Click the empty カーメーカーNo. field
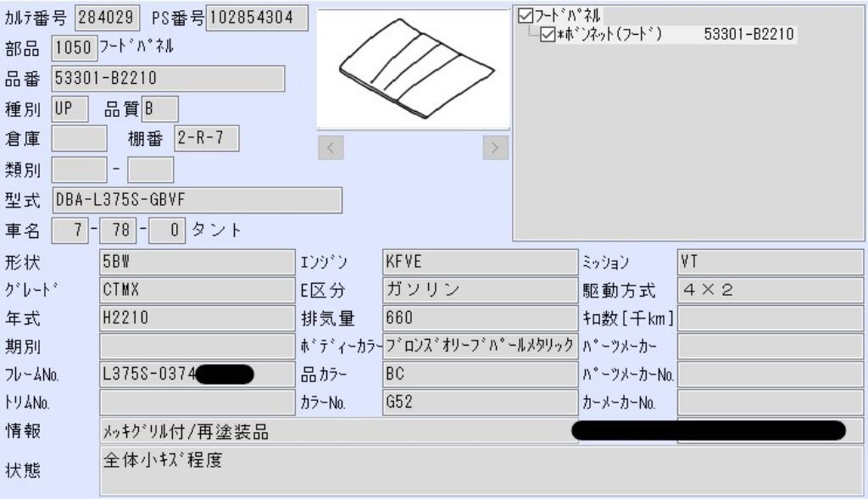868x499 pixels. point(771,402)
